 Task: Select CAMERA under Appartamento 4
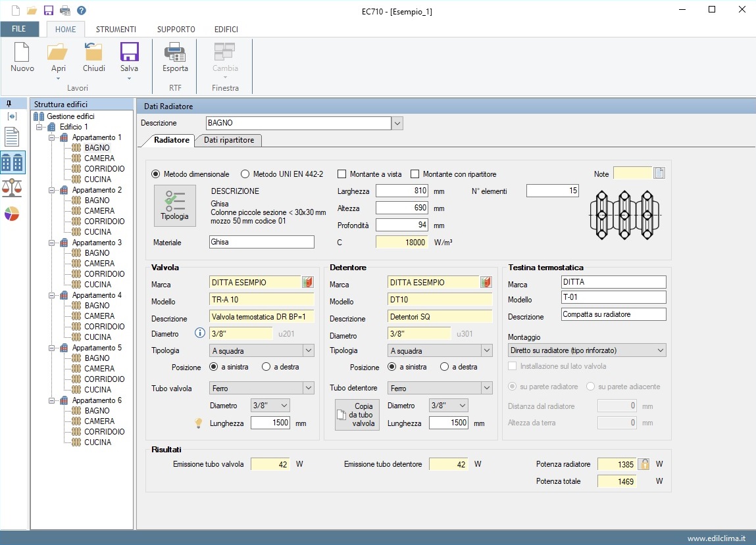(x=99, y=316)
